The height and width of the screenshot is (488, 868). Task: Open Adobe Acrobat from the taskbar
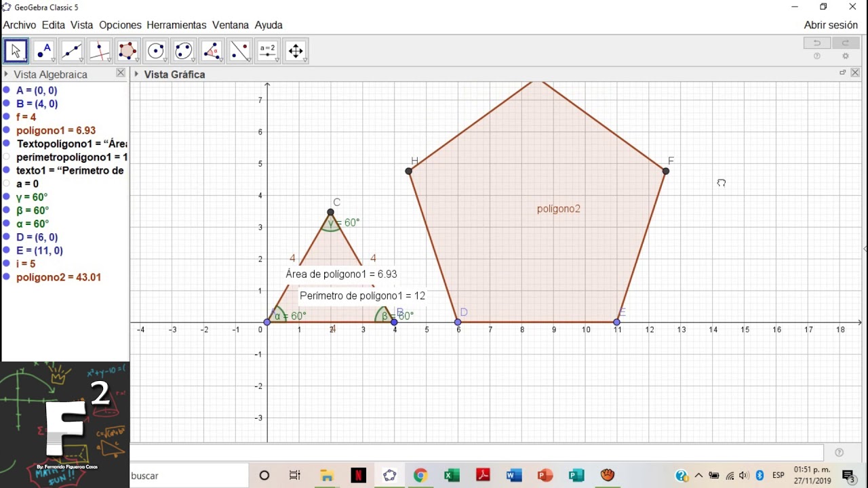tap(483, 476)
